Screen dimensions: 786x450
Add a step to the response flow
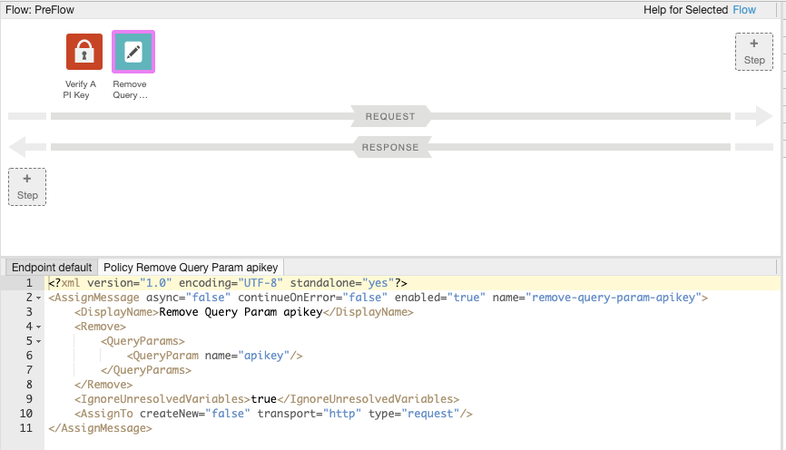27,187
